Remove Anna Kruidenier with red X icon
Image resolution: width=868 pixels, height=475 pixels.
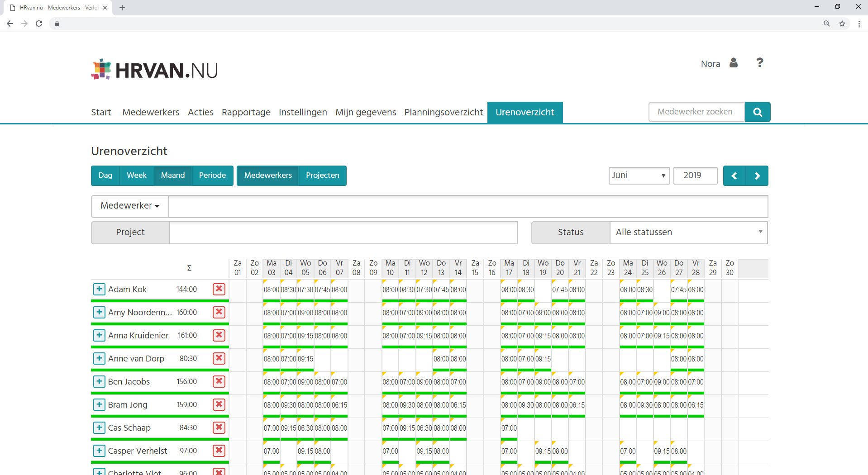click(x=219, y=335)
